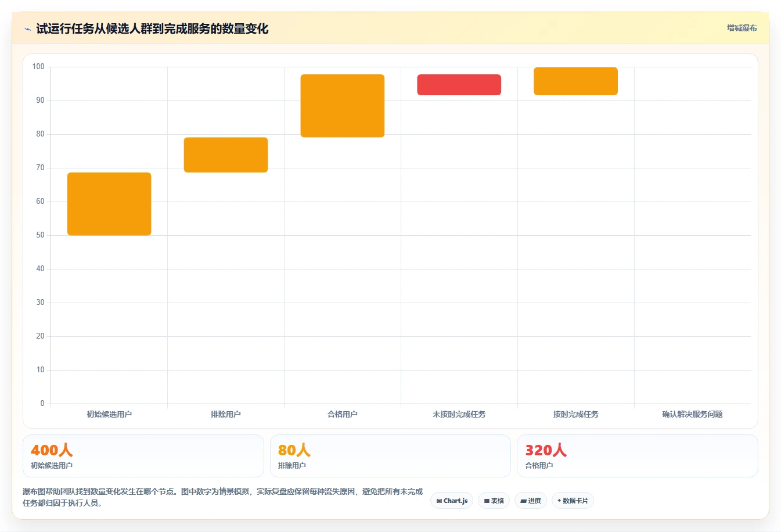Select the 表格 tag pill
Image resolution: width=781 pixels, height=532 pixels.
tap(494, 501)
